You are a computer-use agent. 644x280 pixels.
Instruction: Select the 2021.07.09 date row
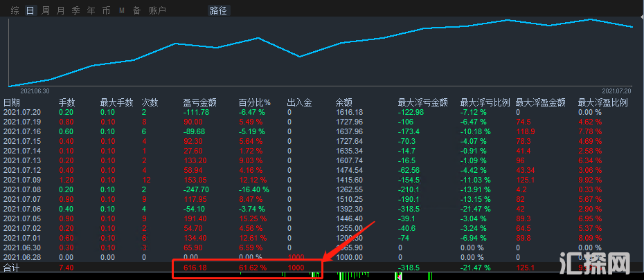[x=21, y=180]
